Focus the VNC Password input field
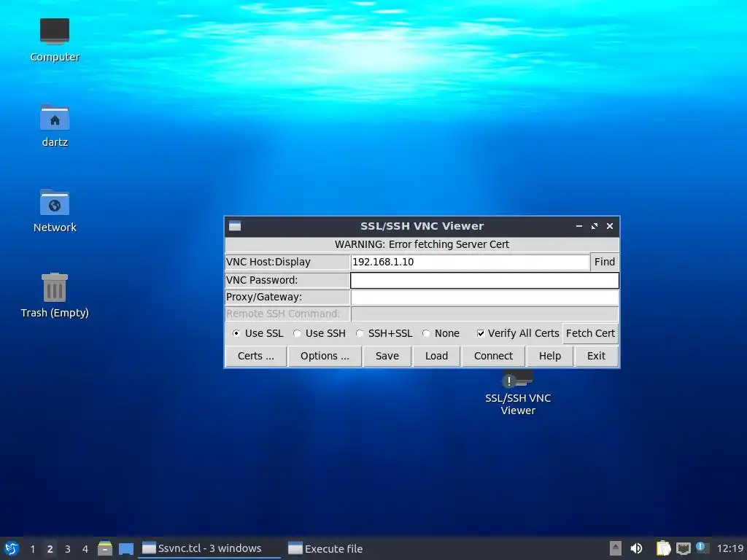 click(x=484, y=280)
